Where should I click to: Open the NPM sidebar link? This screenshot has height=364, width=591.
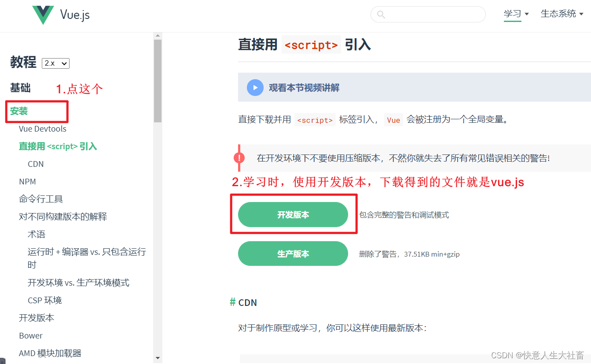tap(27, 182)
